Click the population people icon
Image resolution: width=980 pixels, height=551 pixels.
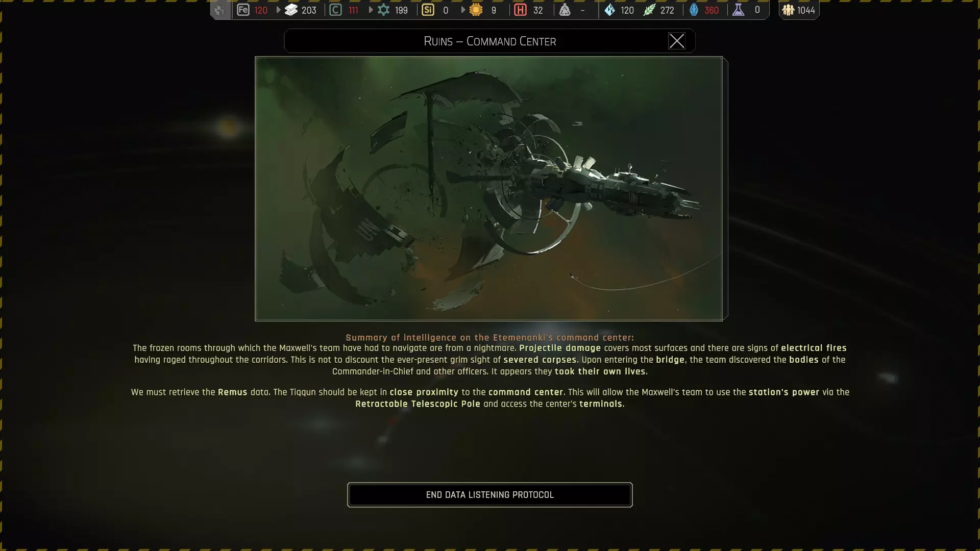point(788,10)
